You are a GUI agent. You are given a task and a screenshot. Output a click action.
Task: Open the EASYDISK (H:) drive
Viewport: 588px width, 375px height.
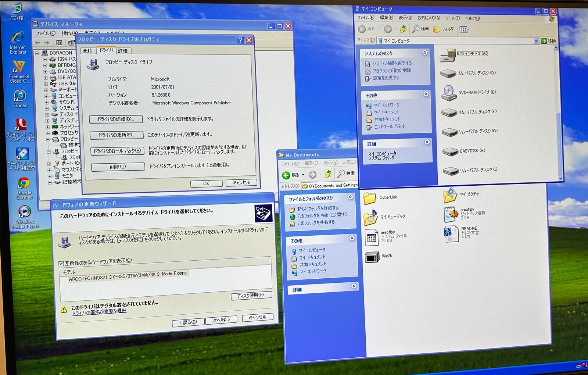point(464,151)
